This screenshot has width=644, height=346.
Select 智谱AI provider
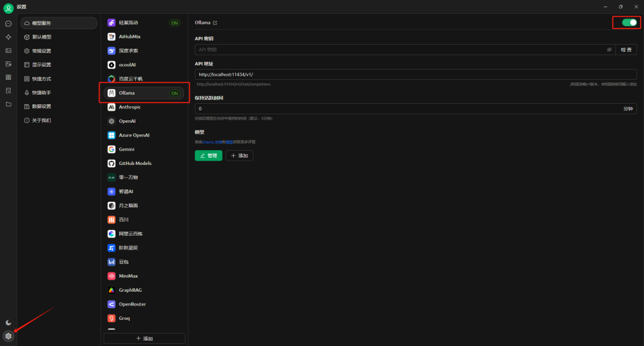[144, 191]
